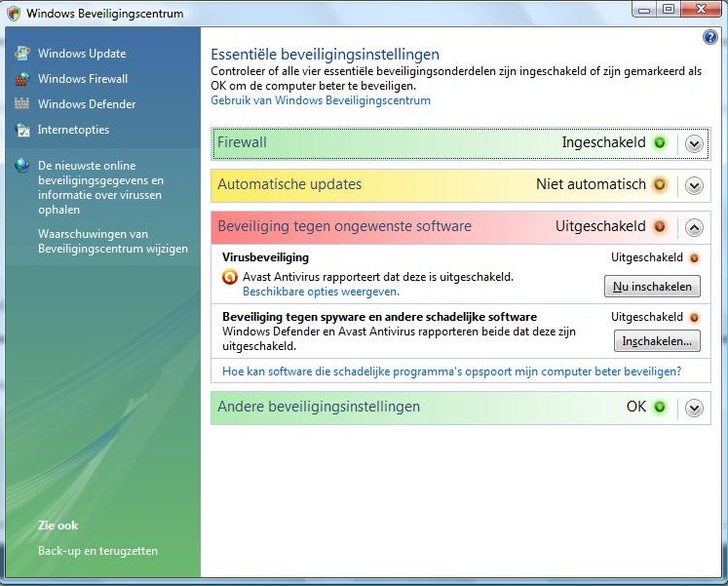Click the Automatische updates header label
Screen dimensions: 728x586
(x=289, y=184)
